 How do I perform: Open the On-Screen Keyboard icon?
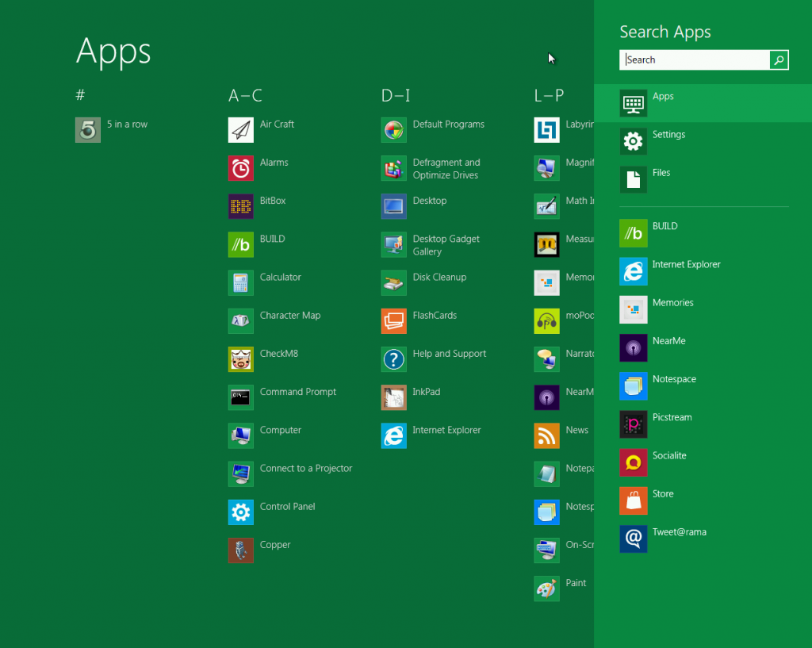tap(547, 550)
